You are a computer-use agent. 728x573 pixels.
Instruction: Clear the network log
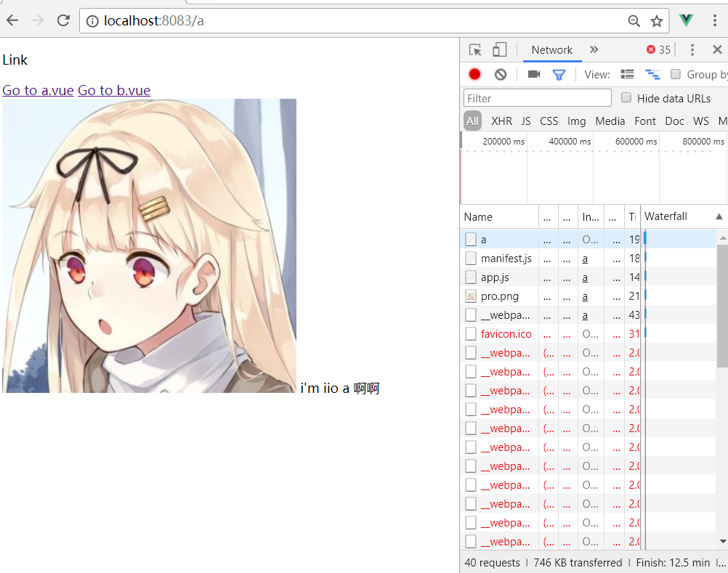(501, 74)
